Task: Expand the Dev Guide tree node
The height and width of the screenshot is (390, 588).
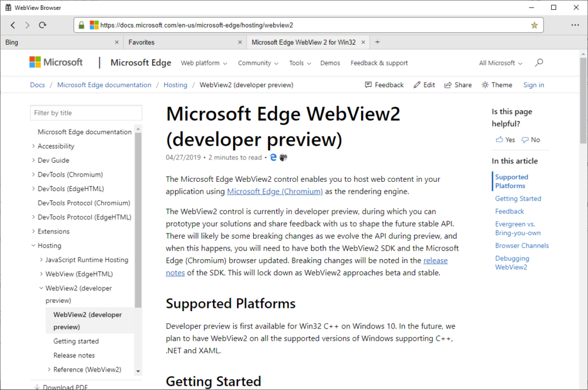Action: tap(33, 161)
